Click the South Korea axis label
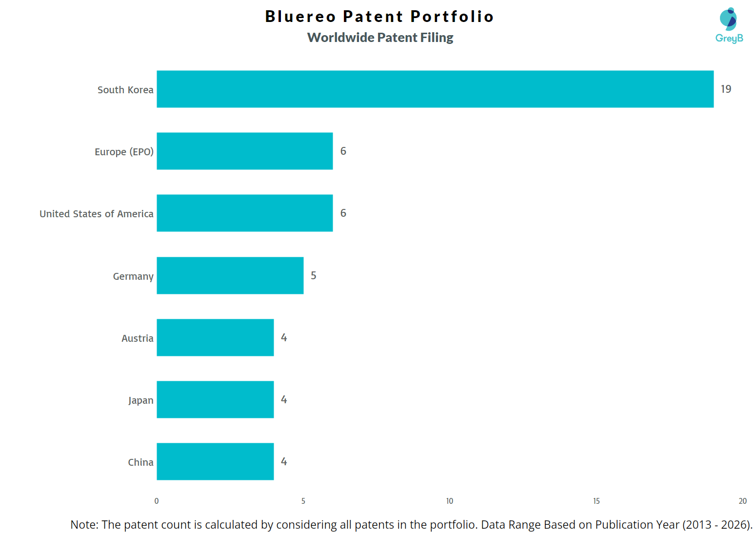Image resolution: width=756 pixels, height=537 pixels. 125,90
